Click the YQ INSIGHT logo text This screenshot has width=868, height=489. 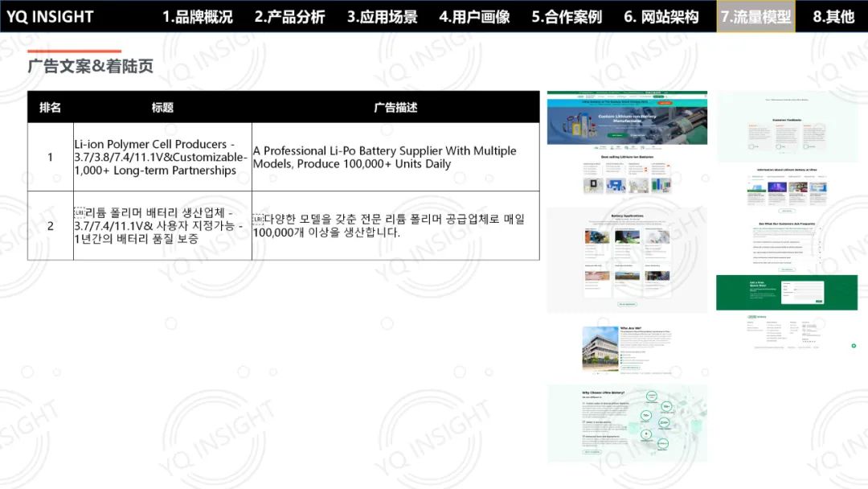click(50, 17)
